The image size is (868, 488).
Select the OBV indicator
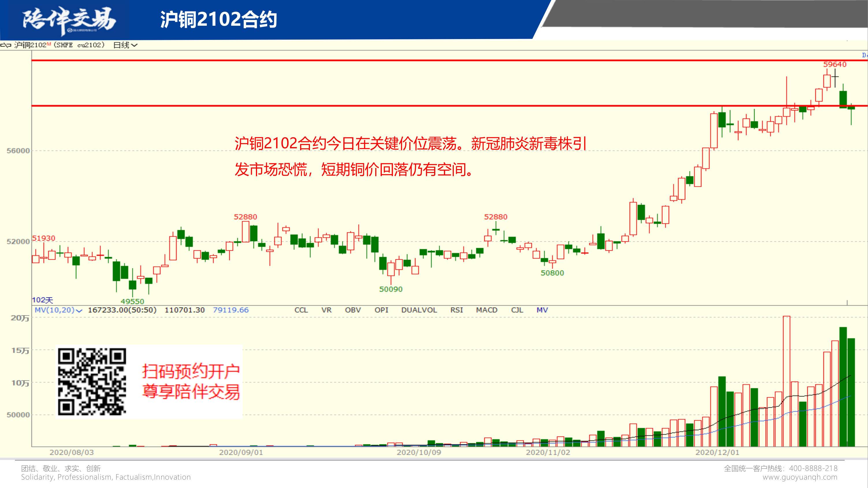353,310
